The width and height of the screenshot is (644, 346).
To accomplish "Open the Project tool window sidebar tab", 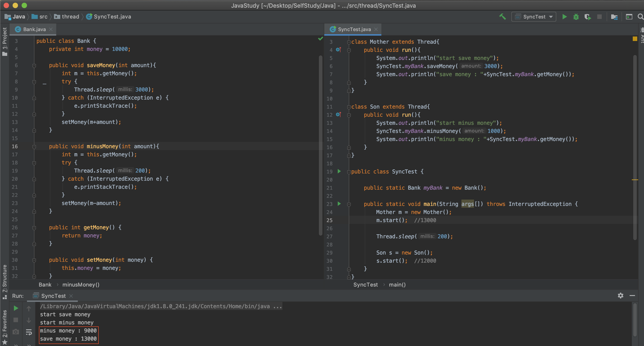I will 4,41.
